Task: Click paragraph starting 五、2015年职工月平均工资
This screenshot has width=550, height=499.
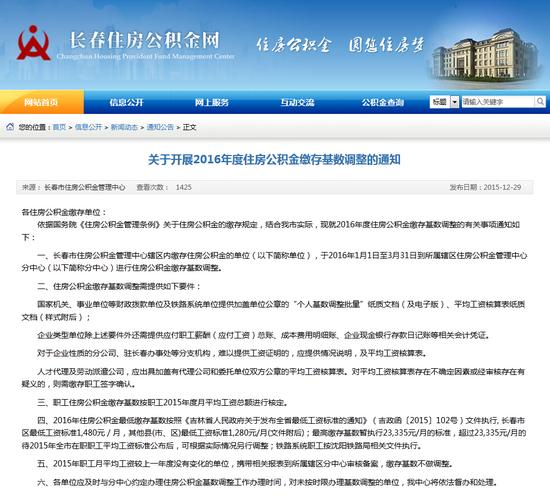Action: 245,464
